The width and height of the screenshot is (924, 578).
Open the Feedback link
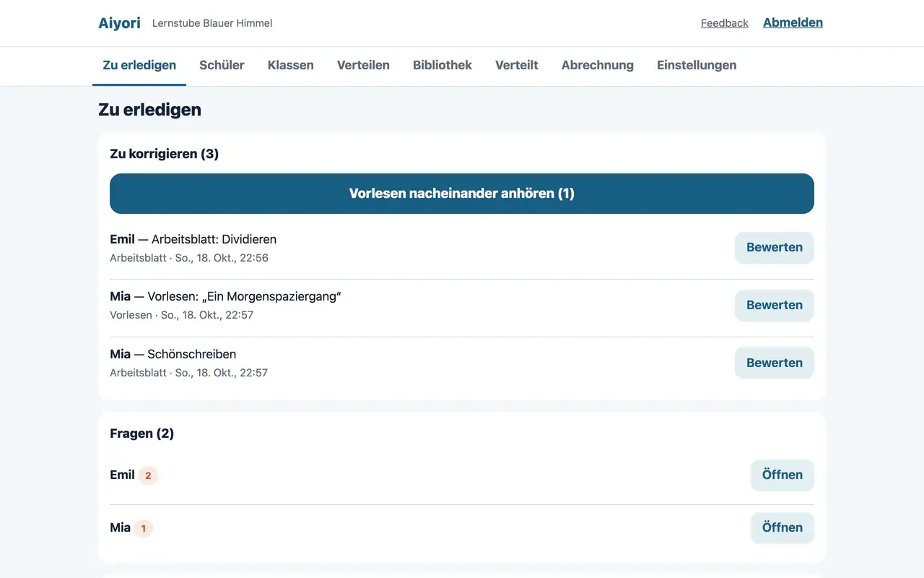pos(725,23)
